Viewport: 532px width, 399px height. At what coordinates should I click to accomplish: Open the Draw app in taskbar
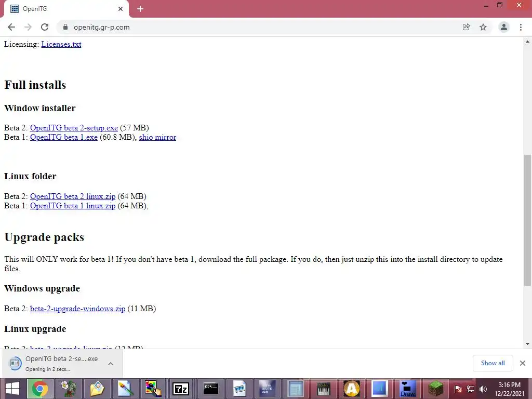[x=407, y=389]
